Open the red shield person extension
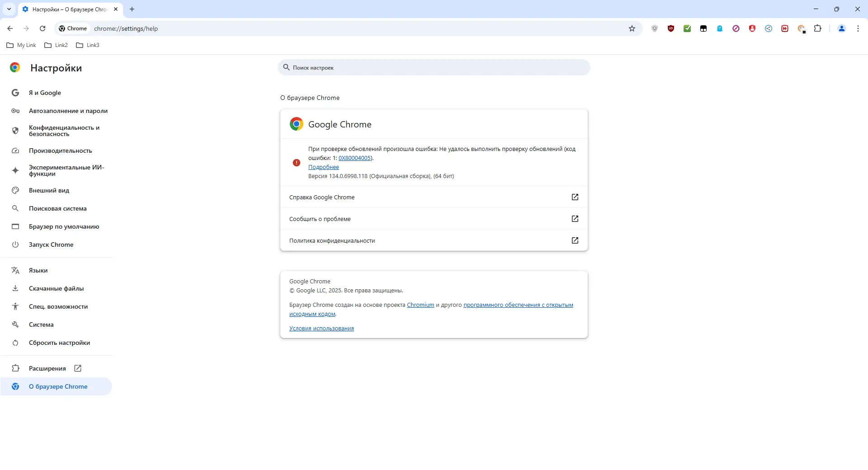 [752, 28]
